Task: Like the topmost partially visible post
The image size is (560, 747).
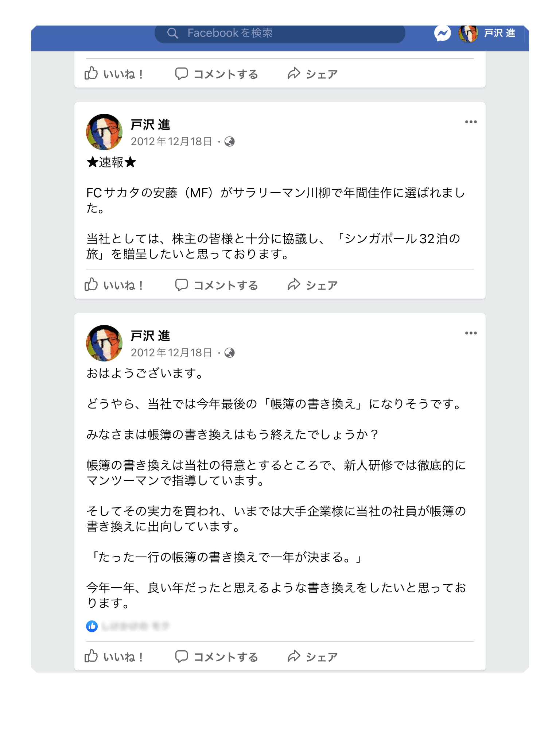Action: [114, 74]
